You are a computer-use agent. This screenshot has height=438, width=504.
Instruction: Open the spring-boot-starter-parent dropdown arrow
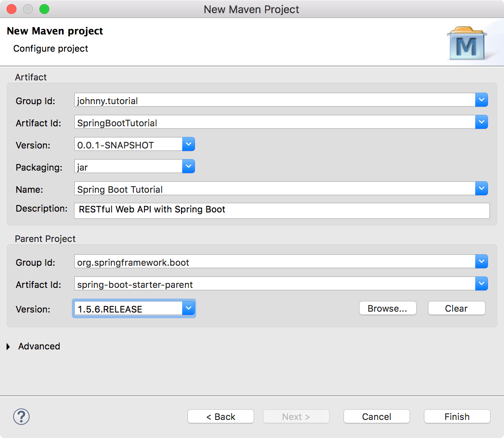(x=481, y=283)
